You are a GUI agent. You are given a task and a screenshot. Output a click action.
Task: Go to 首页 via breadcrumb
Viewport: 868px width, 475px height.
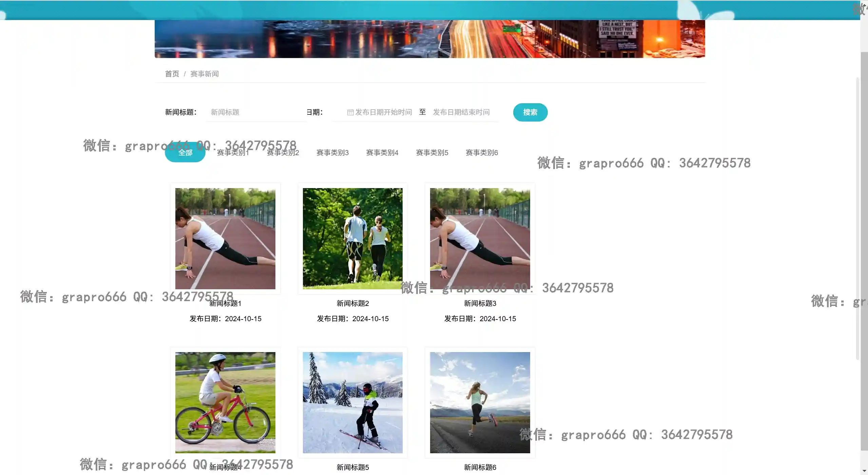pyautogui.click(x=172, y=74)
